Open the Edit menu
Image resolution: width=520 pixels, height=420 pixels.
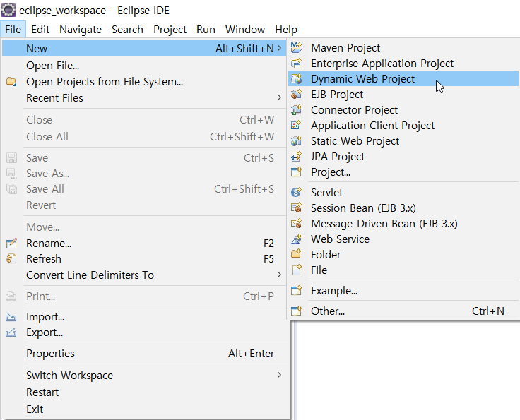tap(40, 30)
